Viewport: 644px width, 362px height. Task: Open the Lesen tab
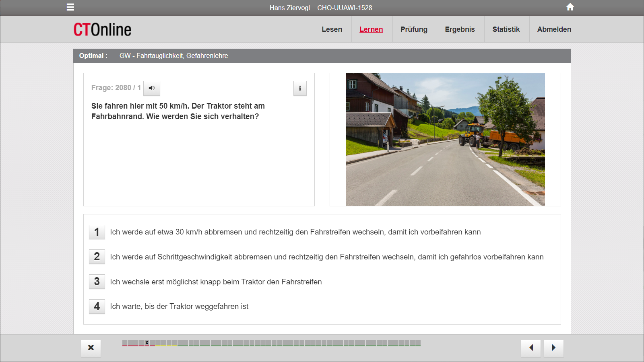coord(332,29)
